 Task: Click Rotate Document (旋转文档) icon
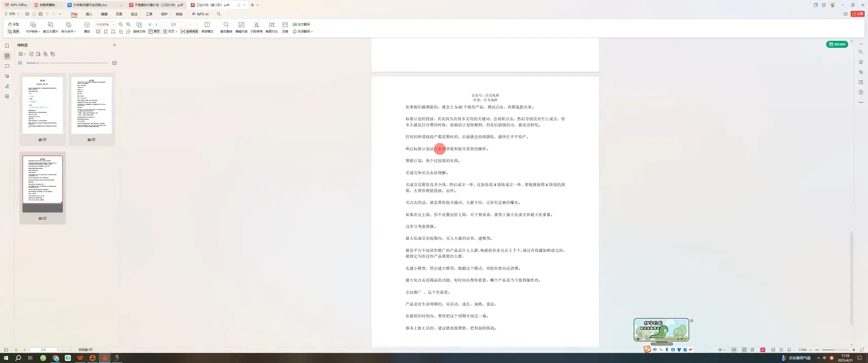pos(139,27)
